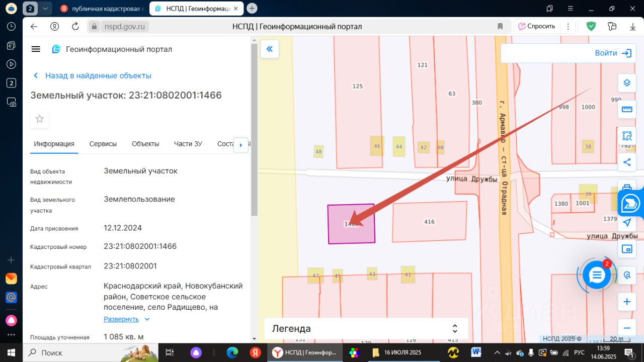Expand the Легенда panel
This screenshot has width=644, height=362.
[x=366, y=329]
